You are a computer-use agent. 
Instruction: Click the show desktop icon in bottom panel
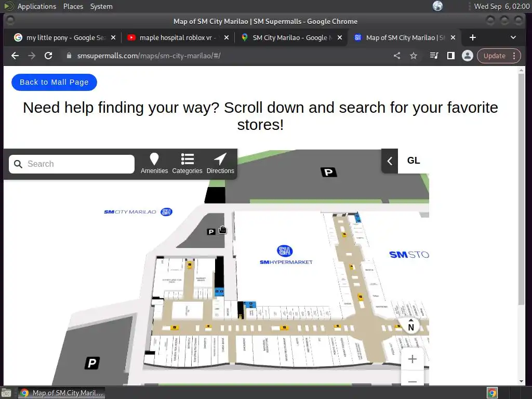tap(6, 393)
